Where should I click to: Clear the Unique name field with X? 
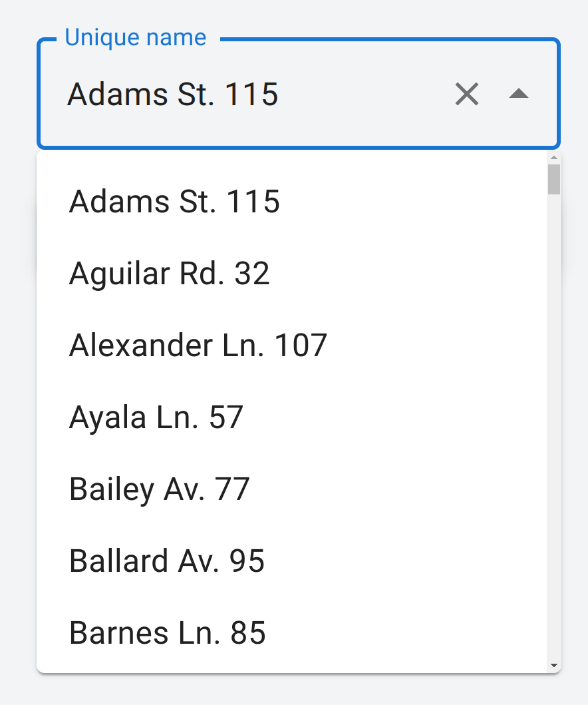click(x=467, y=95)
